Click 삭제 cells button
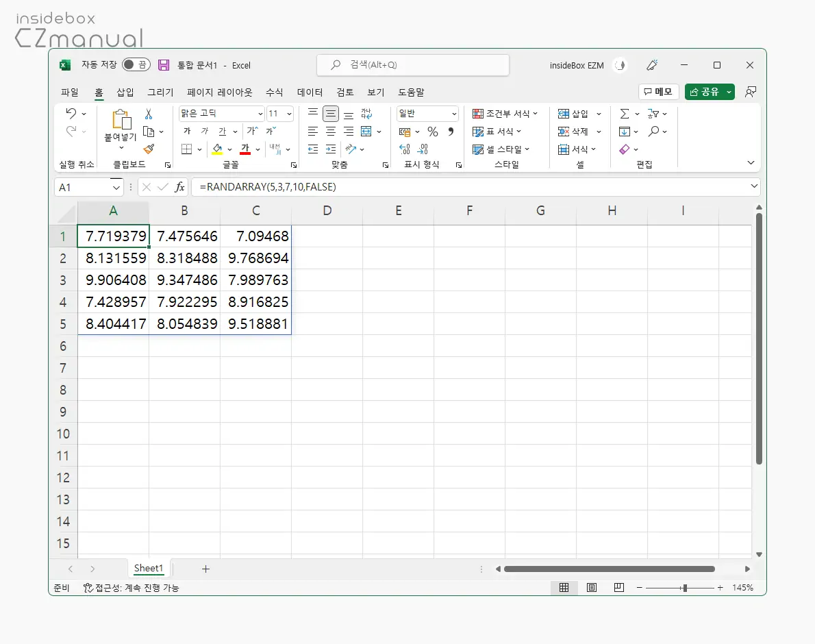The height and width of the screenshot is (644, 815). [x=573, y=132]
